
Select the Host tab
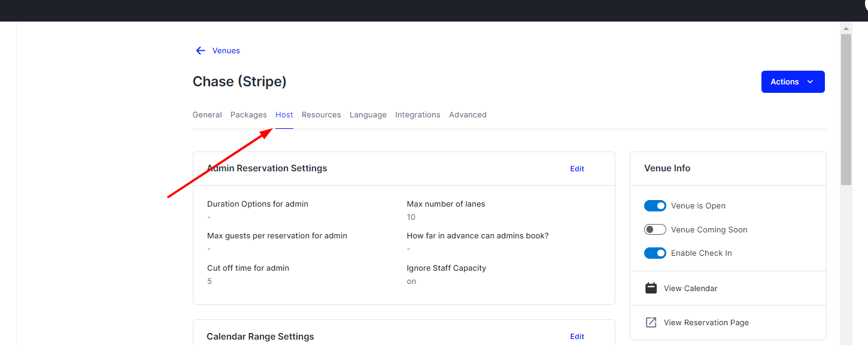pos(284,115)
